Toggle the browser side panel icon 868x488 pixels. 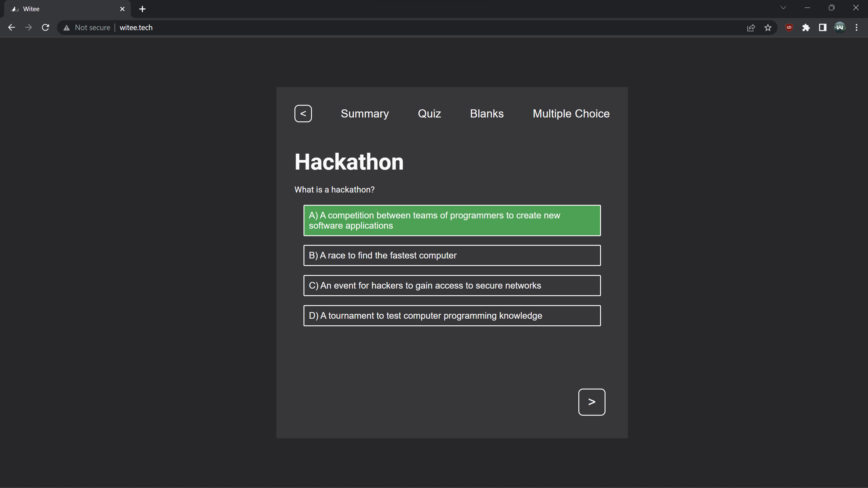(822, 28)
